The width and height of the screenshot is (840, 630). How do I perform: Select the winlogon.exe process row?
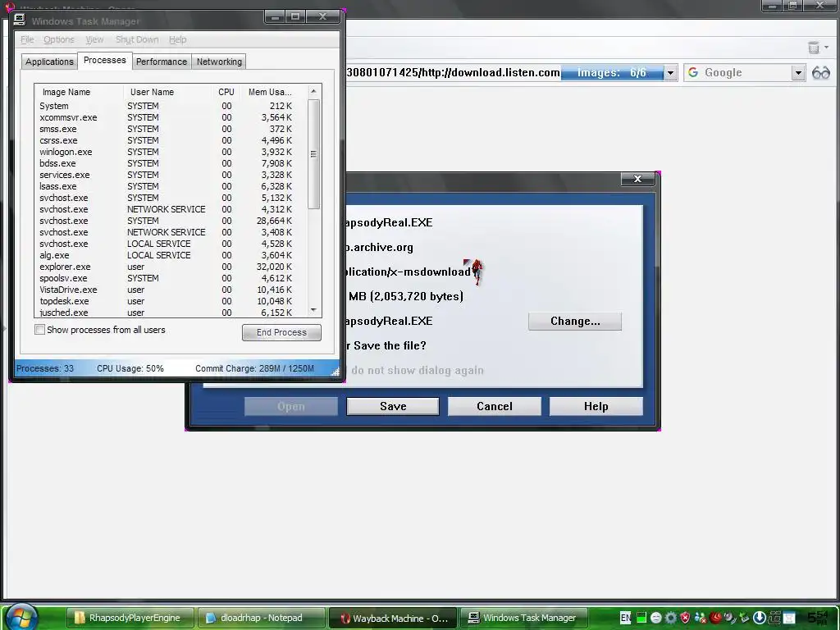[171, 152]
